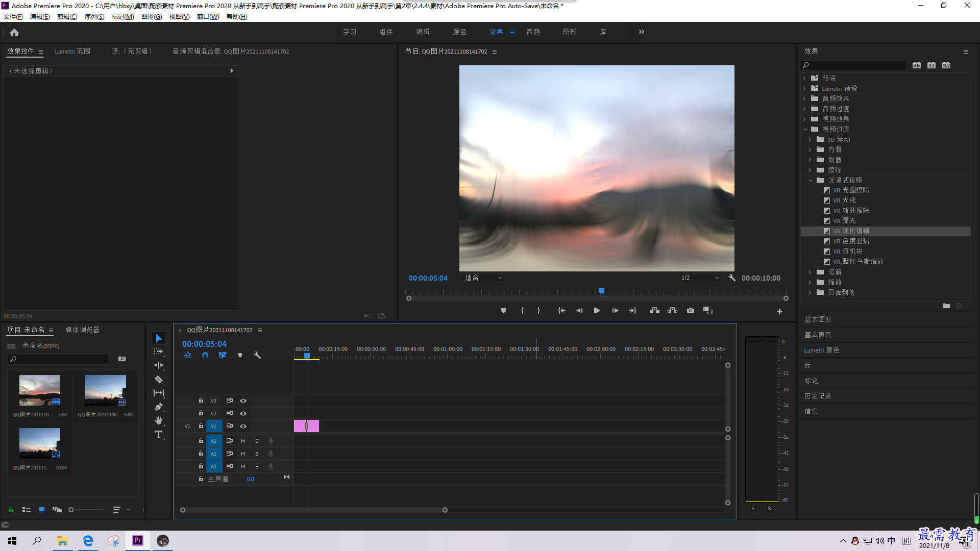
Task: Expand the 溶解 folder
Action: pyautogui.click(x=810, y=272)
